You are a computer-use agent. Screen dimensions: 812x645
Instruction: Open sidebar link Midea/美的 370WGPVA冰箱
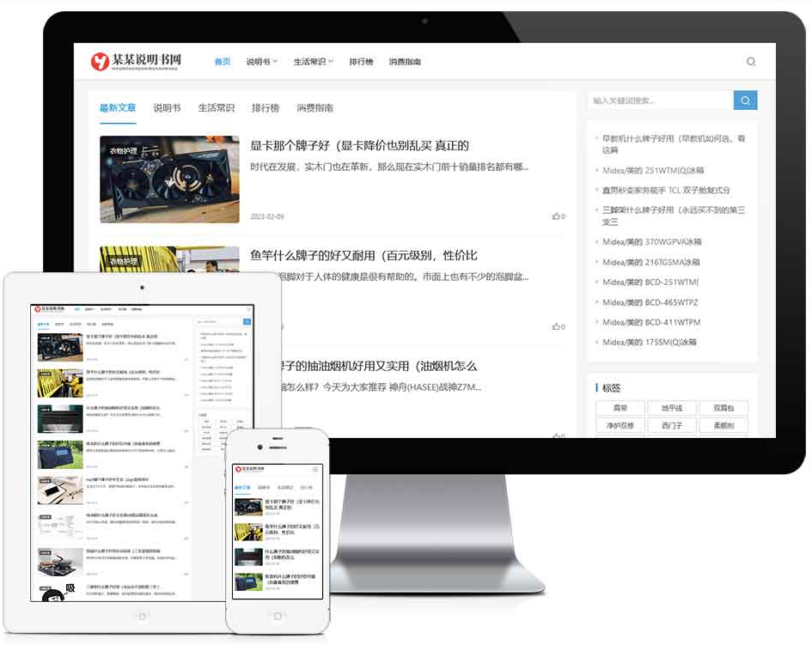click(652, 242)
